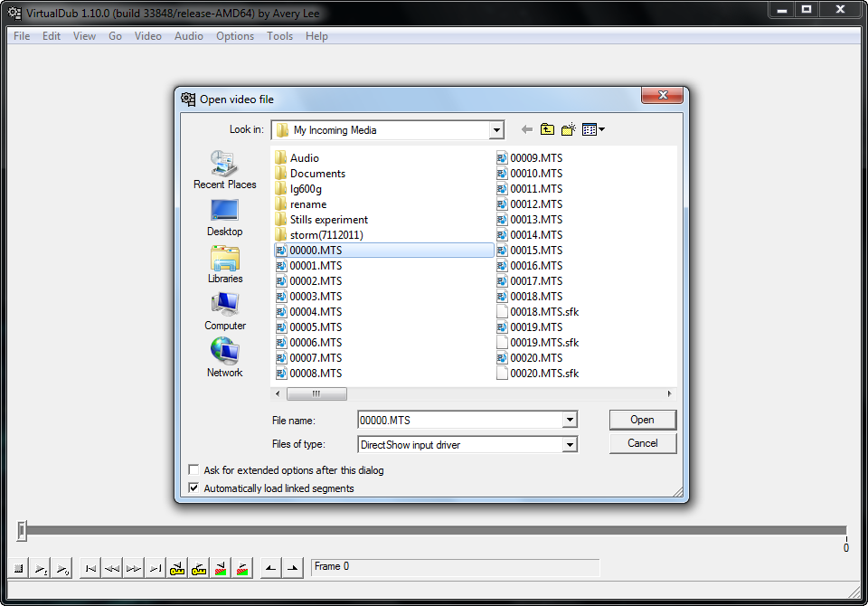Click the file list horizontal scrollbar thumb
Image resolution: width=868 pixels, height=606 pixels.
[316, 393]
